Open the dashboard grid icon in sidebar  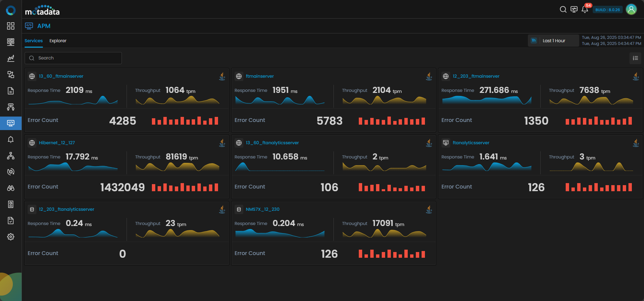(11, 26)
